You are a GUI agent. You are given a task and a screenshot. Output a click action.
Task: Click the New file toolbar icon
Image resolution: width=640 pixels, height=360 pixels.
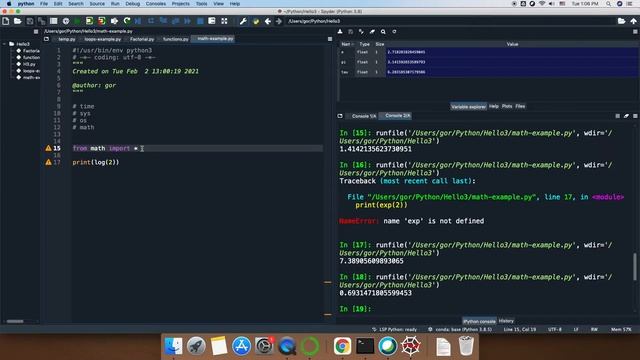6,21
